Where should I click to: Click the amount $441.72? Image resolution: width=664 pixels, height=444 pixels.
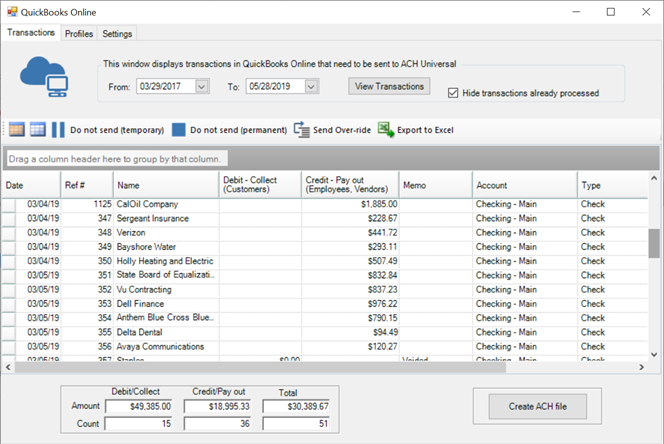click(x=382, y=233)
